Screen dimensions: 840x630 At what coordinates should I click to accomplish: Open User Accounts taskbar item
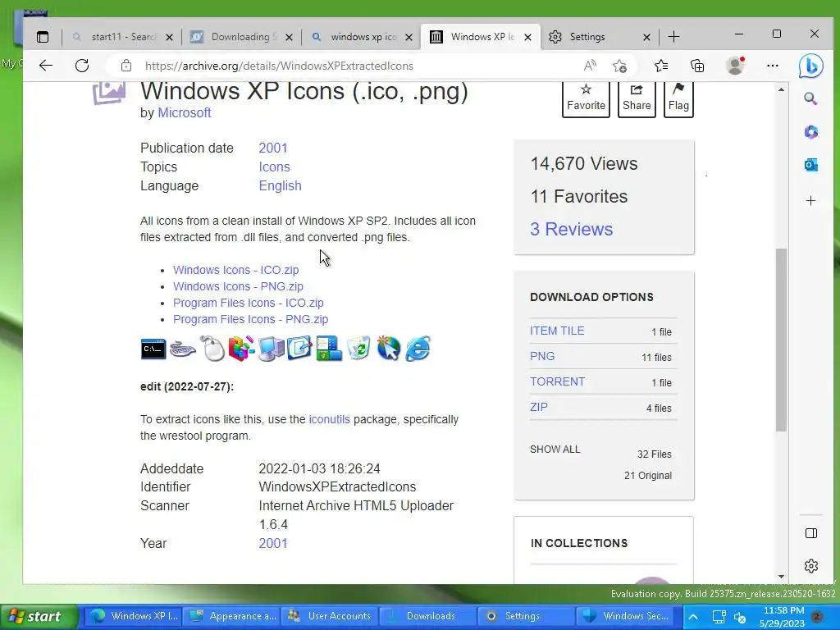click(330, 617)
